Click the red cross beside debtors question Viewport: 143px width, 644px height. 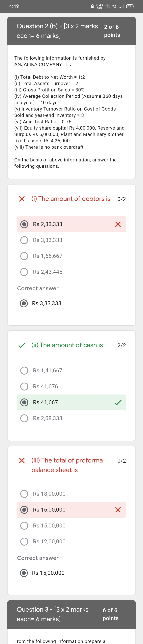pos(22,199)
